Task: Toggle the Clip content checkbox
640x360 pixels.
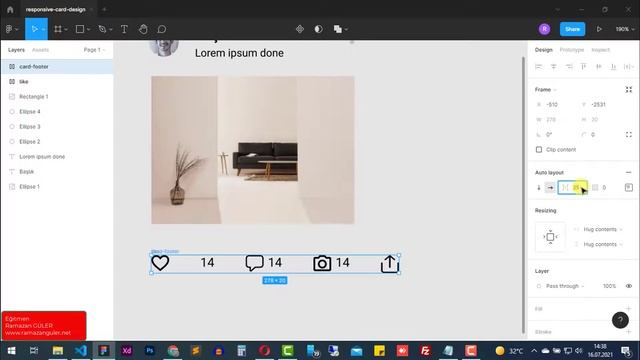Action: pos(539,150)
